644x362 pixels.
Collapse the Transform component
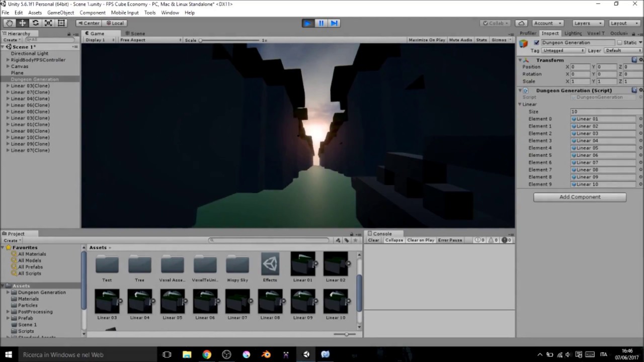[520, 60]
